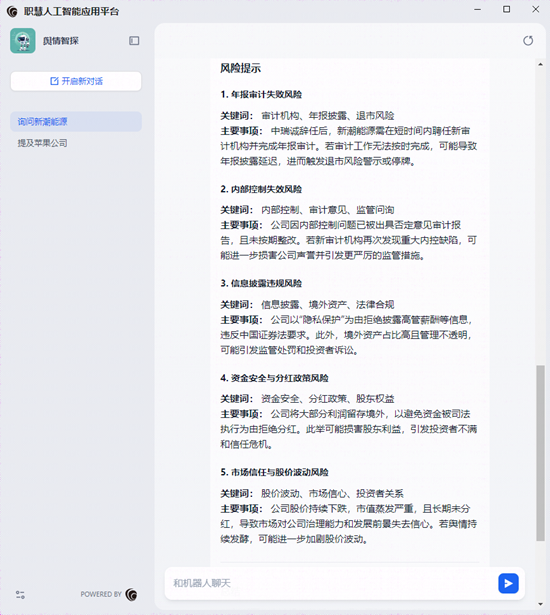Click the 和机器人聊天 input field
This screenshot has width=550, height=615.
(x=331, y=583)
